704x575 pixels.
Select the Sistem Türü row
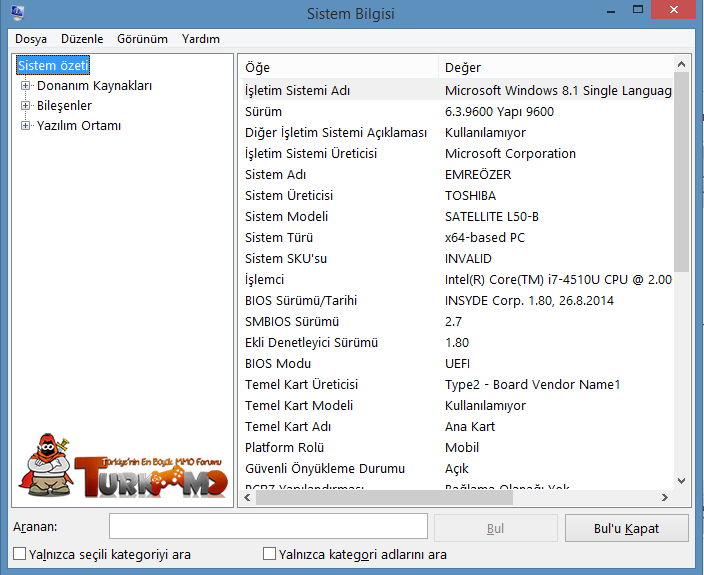[456, 237]
